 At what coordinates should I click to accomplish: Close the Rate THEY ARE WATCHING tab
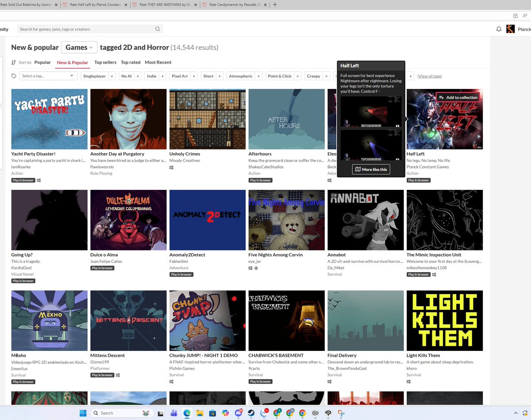click(x=196, y=4)
